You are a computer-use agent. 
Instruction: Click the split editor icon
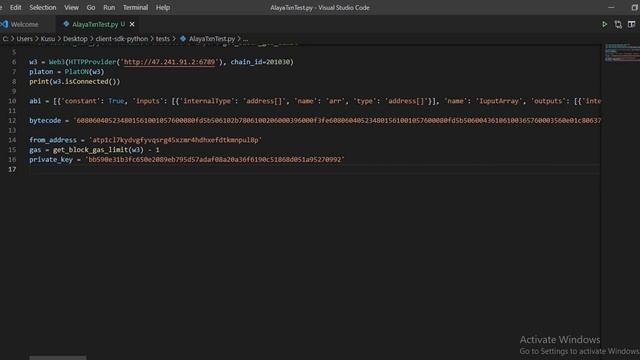tap(631, 24)
